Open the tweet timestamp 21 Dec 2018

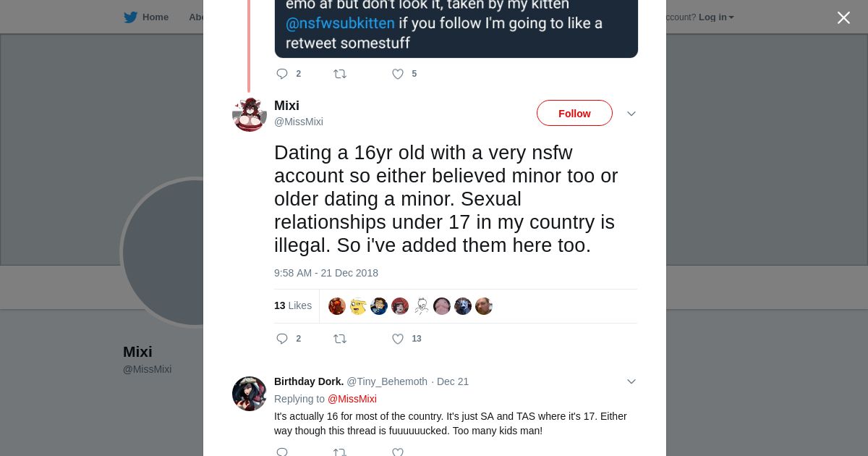[x=326, y=273]
